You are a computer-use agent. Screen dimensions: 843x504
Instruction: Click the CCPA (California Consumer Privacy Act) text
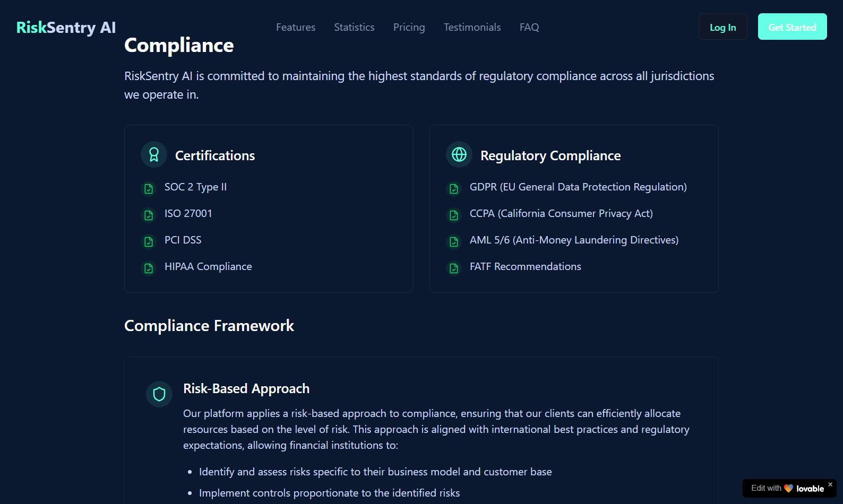click(561, 213)
